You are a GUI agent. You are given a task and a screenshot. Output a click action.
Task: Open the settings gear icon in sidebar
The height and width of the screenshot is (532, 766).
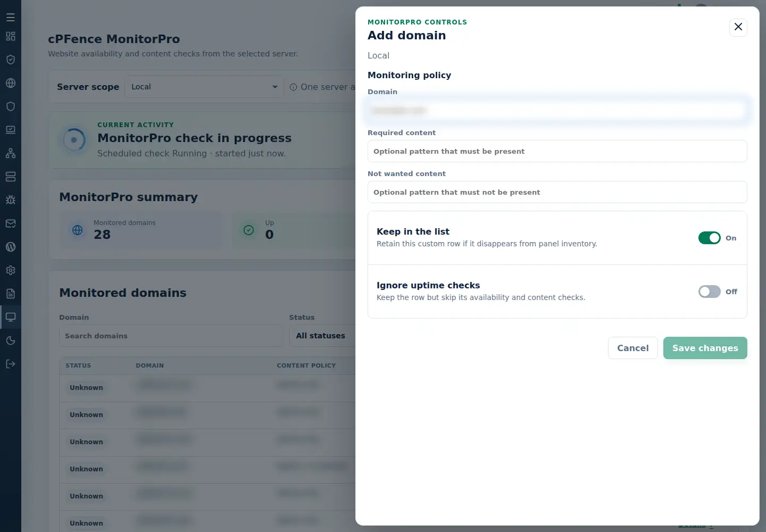[x=11, y=270]
